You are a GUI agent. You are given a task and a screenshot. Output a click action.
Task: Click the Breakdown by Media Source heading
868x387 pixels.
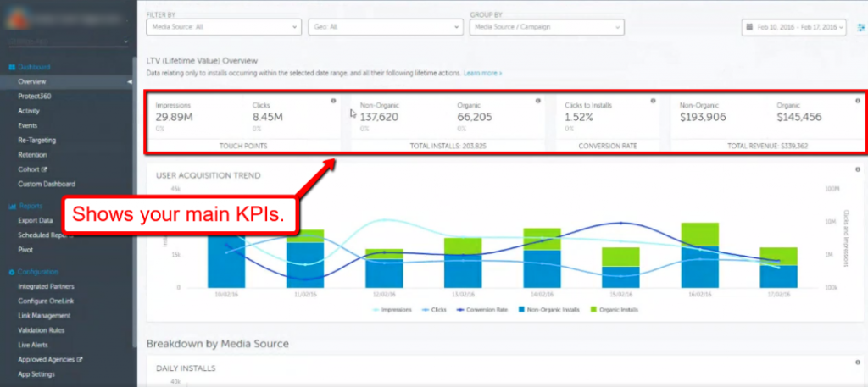pos(218,344)
